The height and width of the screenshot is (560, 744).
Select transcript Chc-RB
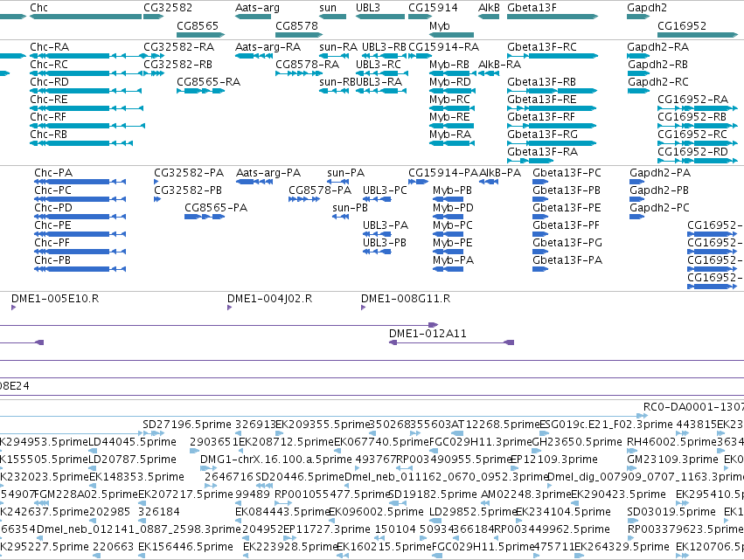tap(81, 143)
